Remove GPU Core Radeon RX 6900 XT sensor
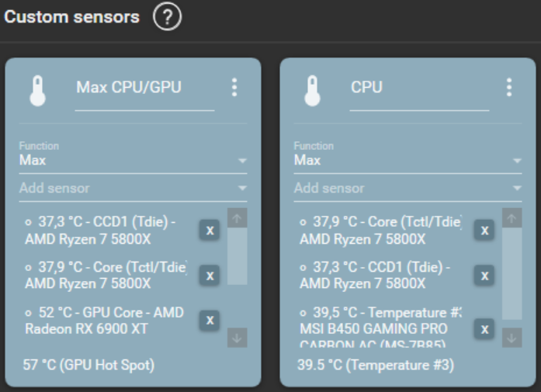Viewport: 541px width, 392px height. (210, 320)
